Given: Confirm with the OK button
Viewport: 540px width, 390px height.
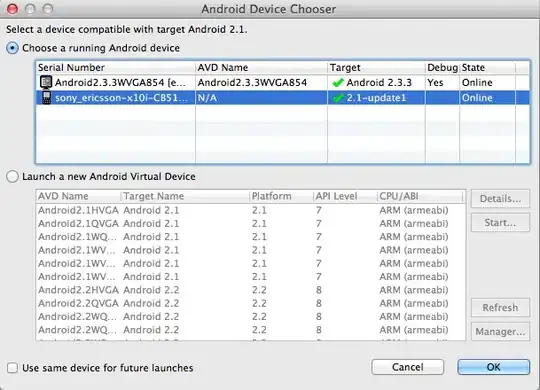Looking at the screenshot, I should pos(494,367).
